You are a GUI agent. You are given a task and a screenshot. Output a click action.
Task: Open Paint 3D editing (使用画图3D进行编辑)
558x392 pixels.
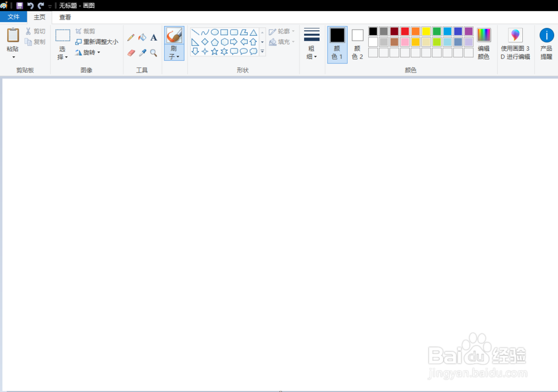tap(515, 43)
